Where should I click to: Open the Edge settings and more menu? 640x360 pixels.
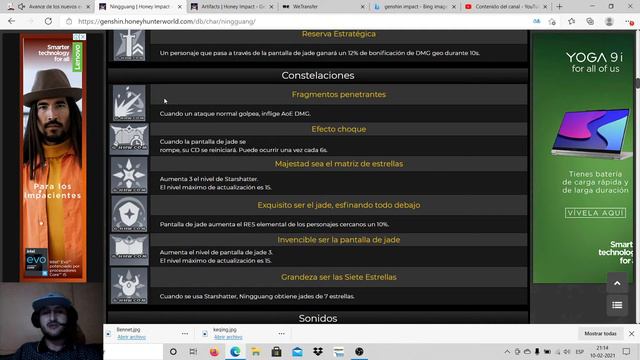(x=629, y=21)
